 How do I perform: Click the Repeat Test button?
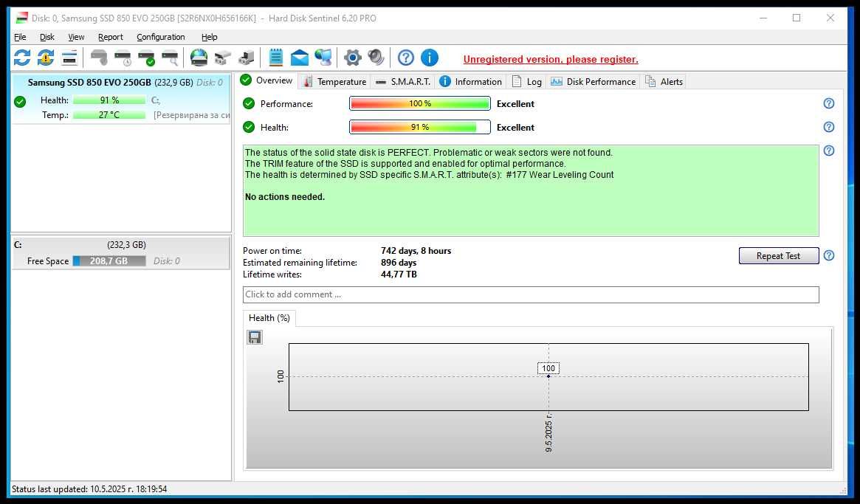[778, 255]
